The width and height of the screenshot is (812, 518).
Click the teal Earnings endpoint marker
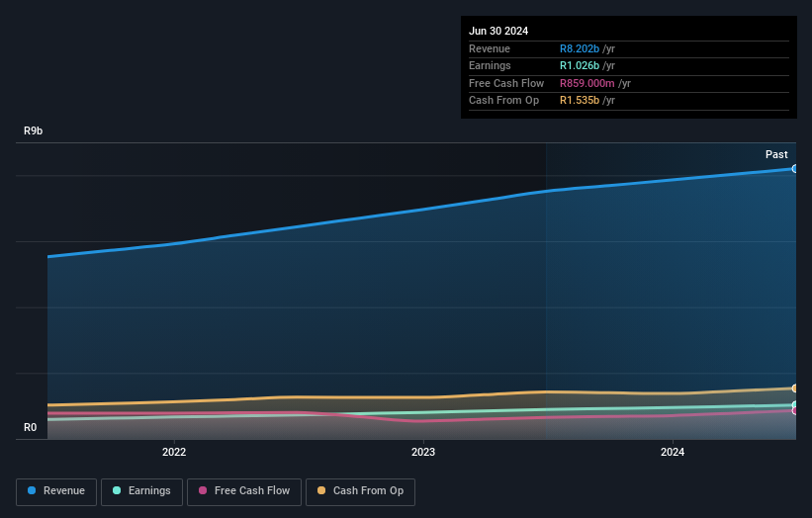(794, 404)
